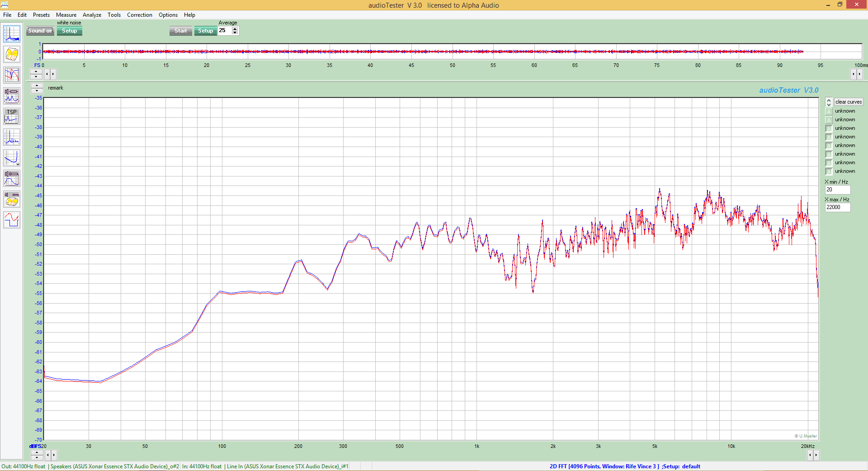Toggle the first 'unknown' curve A button
The image size is (868, 471).
[829, 111]
